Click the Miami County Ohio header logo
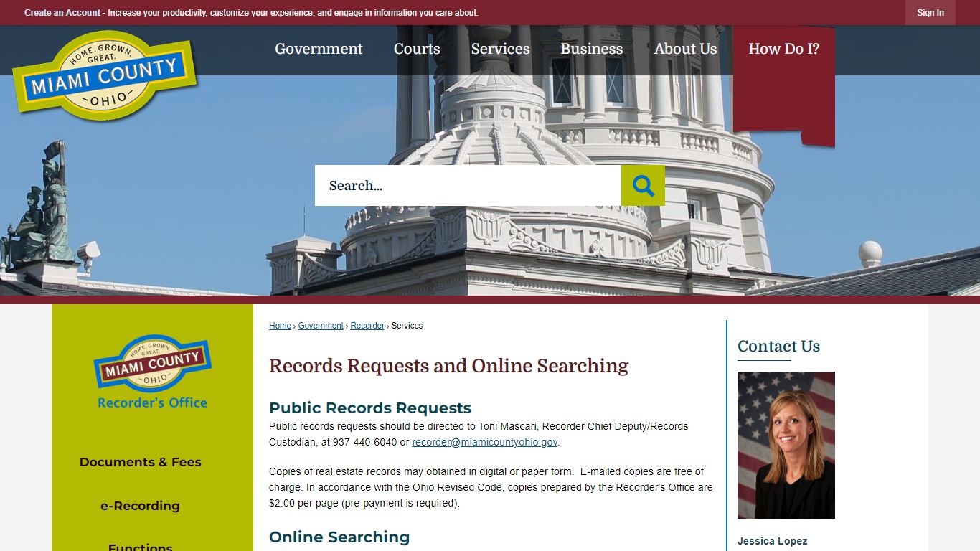Screen dimensions: 980x551 105,75
